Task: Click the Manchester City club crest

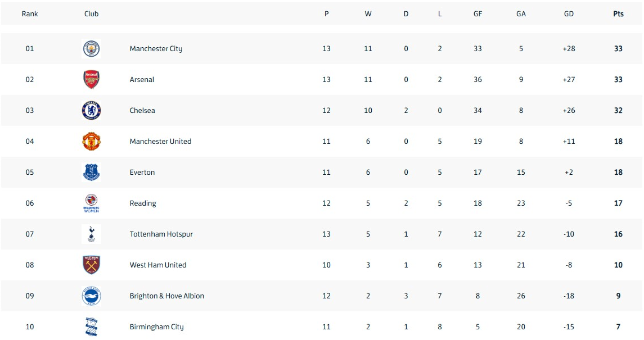Action: [x=91, y=49]
